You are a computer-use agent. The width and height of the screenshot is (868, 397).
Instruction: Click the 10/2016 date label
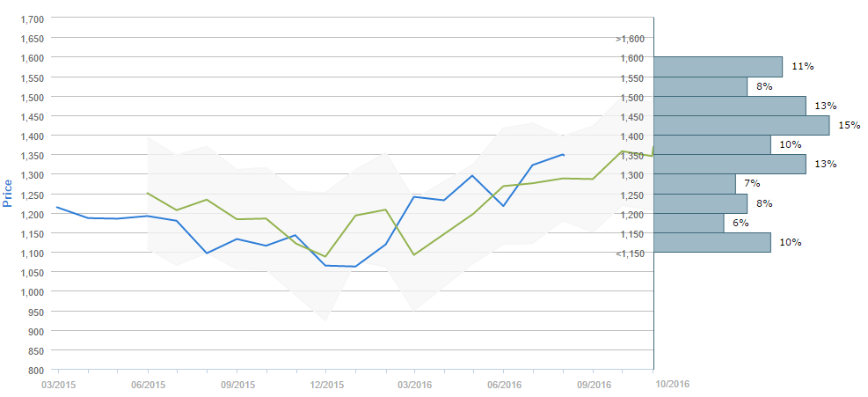673,385
